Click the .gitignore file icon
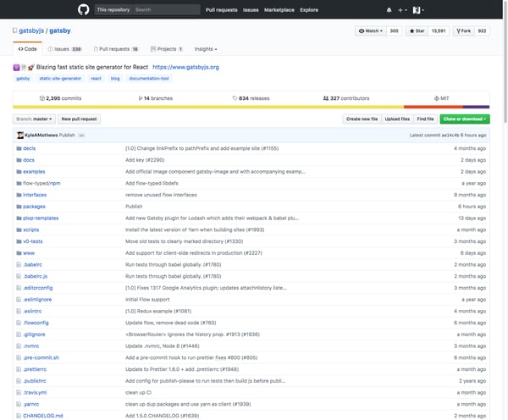 coord(19,334)
